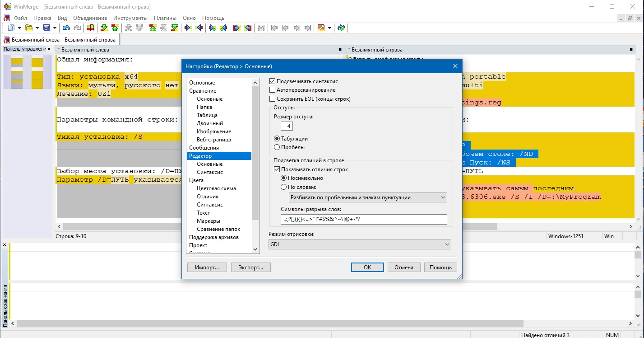Click the Undo arrow icon
Screen dimensions: 644x338
[x=66, y=28]
